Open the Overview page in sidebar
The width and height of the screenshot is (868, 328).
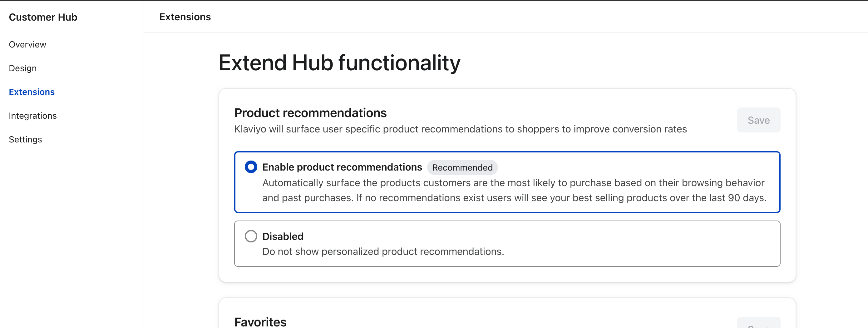[x=27, y=44]
